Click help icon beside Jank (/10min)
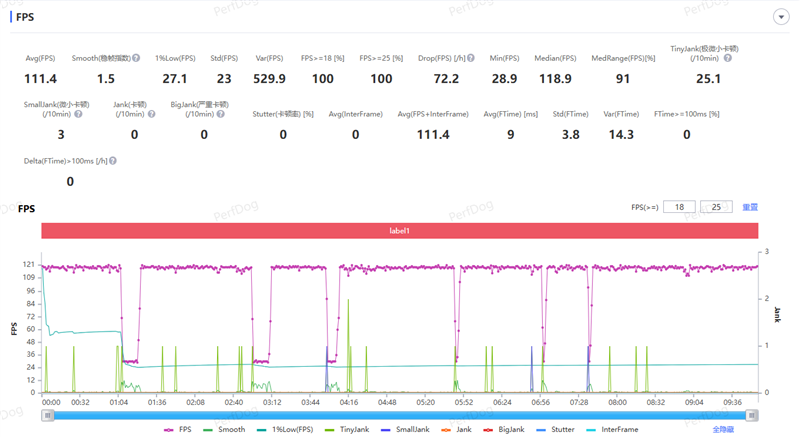 click(149, 114)
